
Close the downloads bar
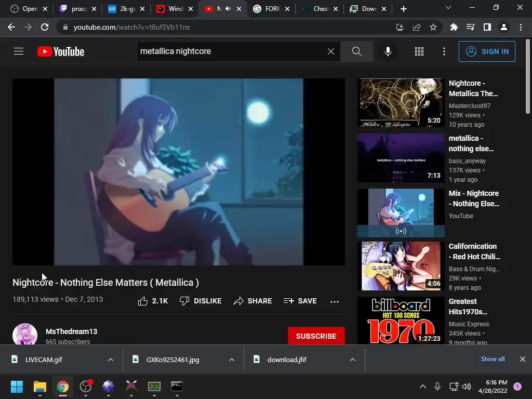[x=523, y=359]
